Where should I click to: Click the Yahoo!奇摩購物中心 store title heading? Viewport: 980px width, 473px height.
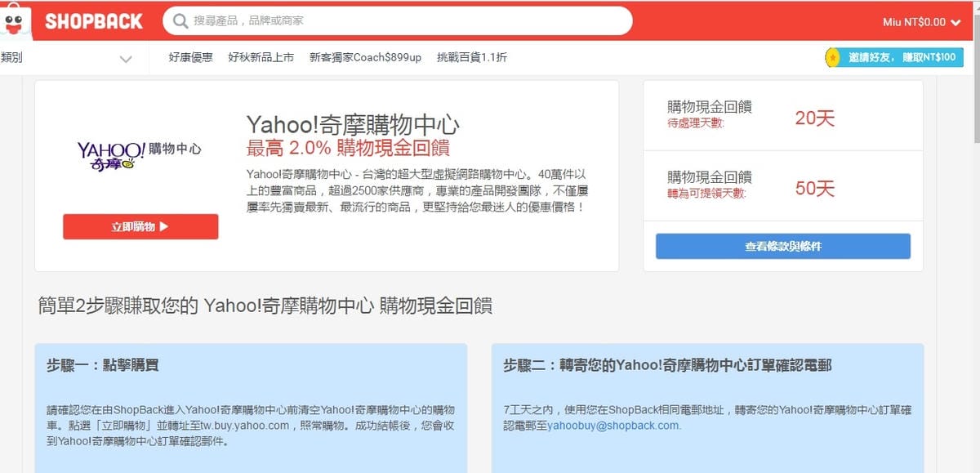coord(353,124)
